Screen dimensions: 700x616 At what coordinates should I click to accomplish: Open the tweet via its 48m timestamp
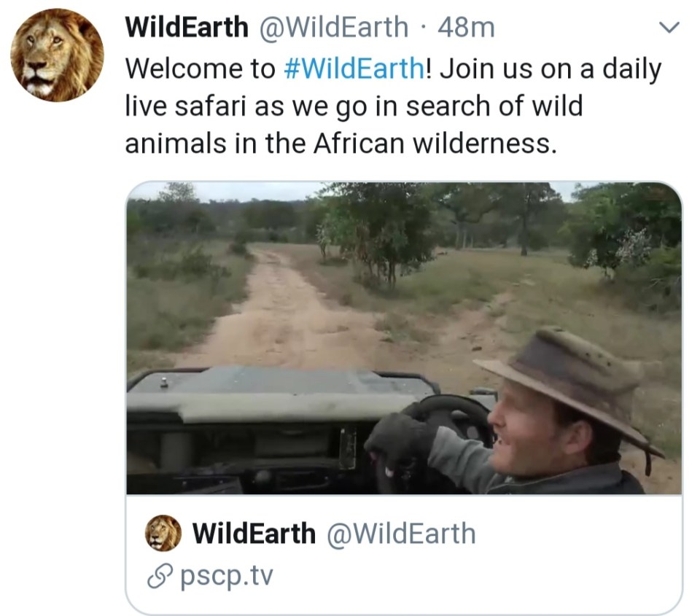tap(466, 28)
